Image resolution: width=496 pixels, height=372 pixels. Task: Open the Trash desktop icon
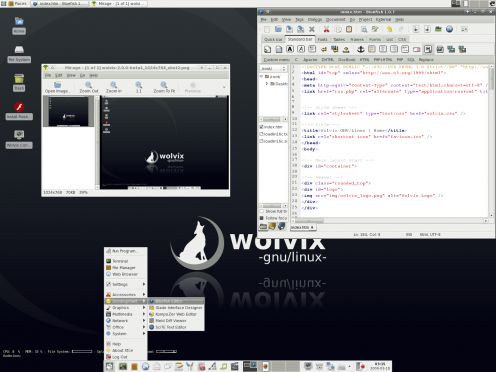(19, 83)
